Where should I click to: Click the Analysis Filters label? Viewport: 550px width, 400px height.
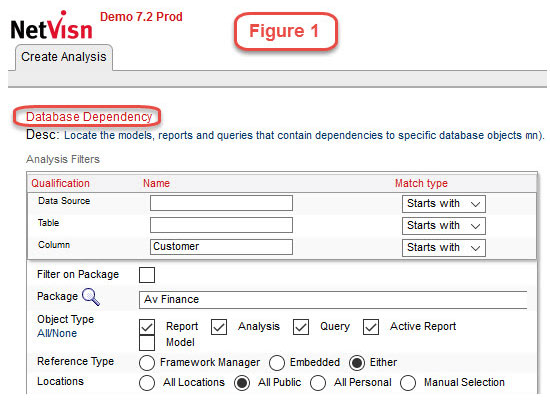click(63, 159)
